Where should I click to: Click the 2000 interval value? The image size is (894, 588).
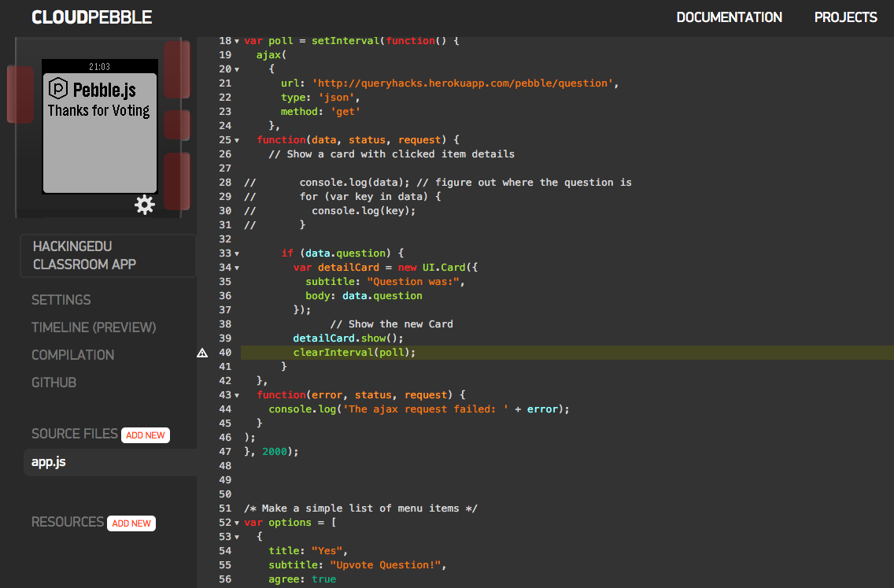tap(274, 452)
